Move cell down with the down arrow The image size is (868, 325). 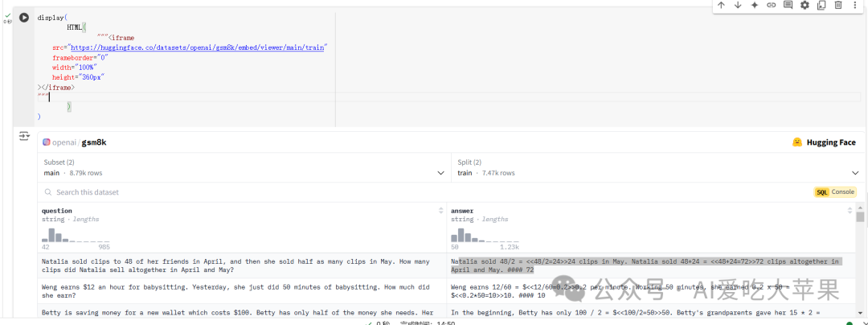click(x=737, y=5)
